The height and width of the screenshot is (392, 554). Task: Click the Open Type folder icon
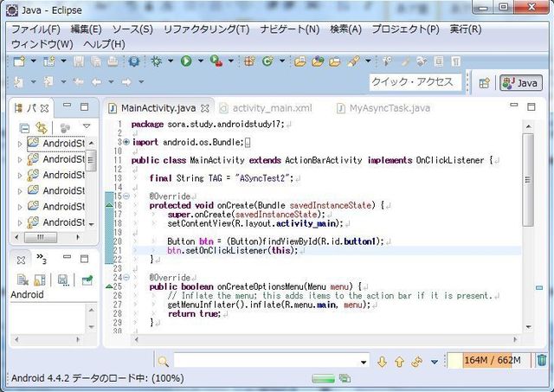(300, 61)
